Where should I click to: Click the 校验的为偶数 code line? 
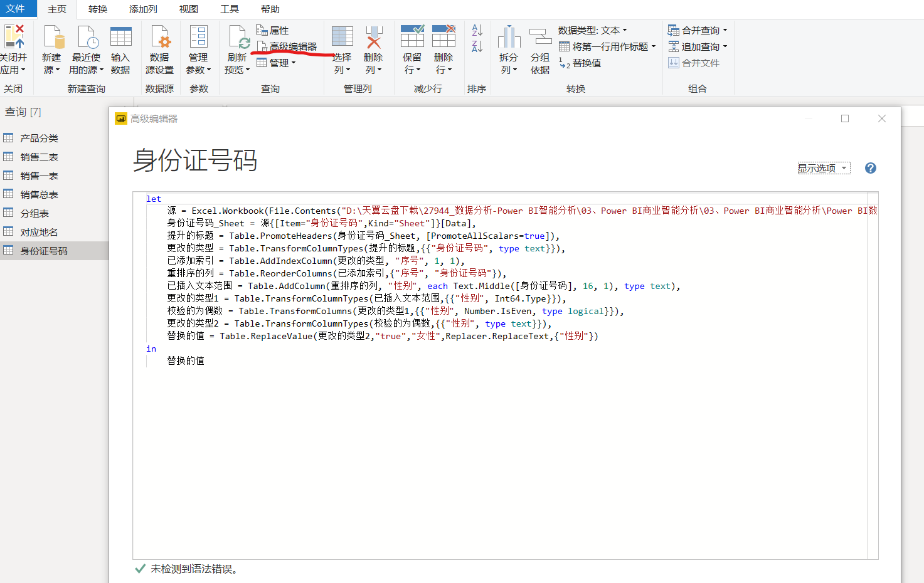[396, 311]
